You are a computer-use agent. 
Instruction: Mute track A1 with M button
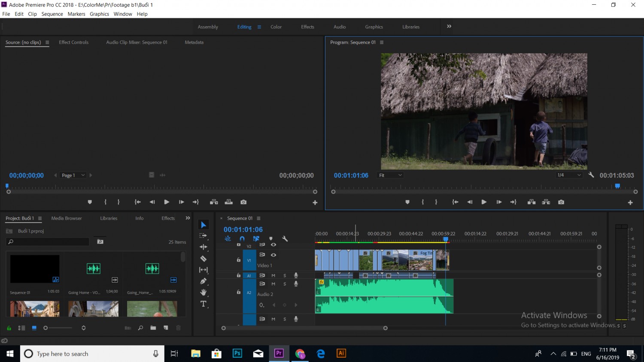tap(273, 275)
